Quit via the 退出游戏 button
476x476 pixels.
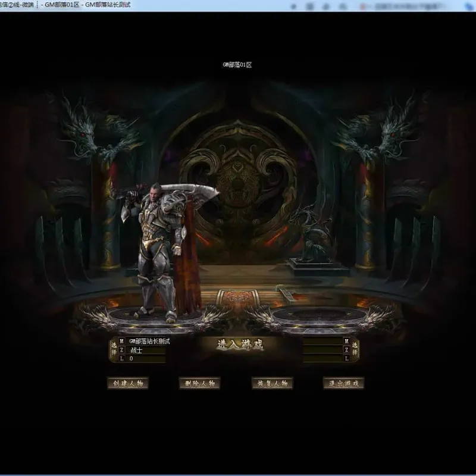[x=344, y=383]
